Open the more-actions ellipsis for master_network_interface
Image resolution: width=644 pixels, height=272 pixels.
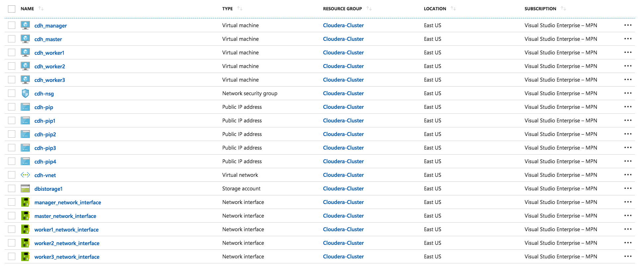coord(628,216)
